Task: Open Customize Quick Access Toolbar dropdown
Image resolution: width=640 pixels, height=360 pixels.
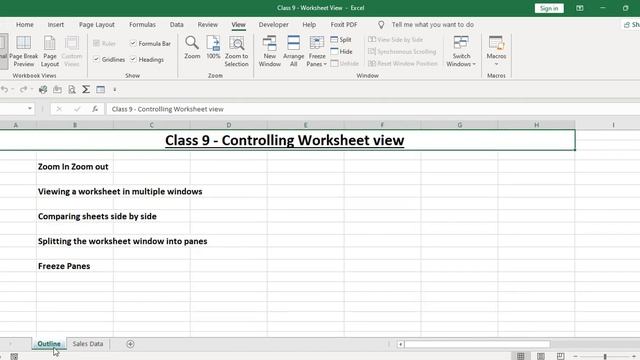Action: pos(115,89)
